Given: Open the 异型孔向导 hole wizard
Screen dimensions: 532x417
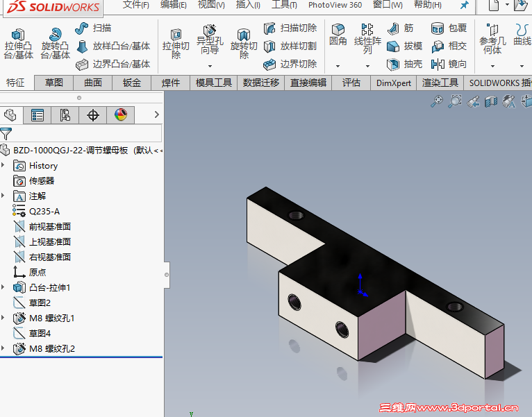Looking at the screenshot, I should [210, 40].
